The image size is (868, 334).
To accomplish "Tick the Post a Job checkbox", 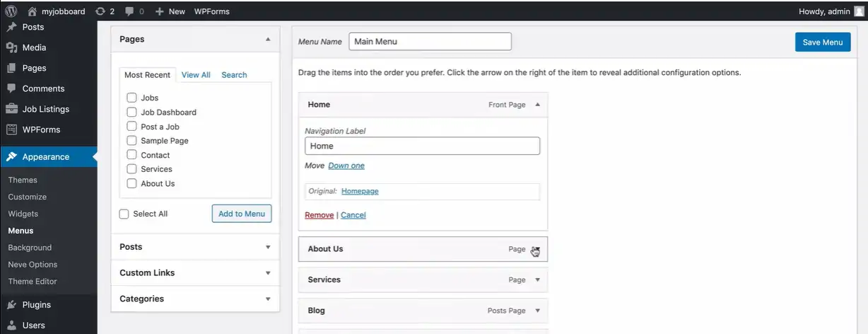I will point(131,126).
